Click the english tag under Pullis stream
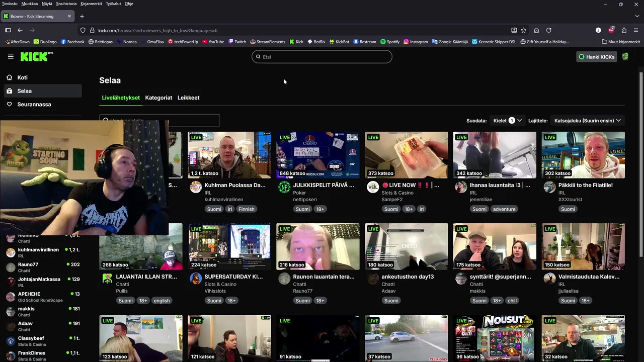644x362 pixels. point(162,301)
